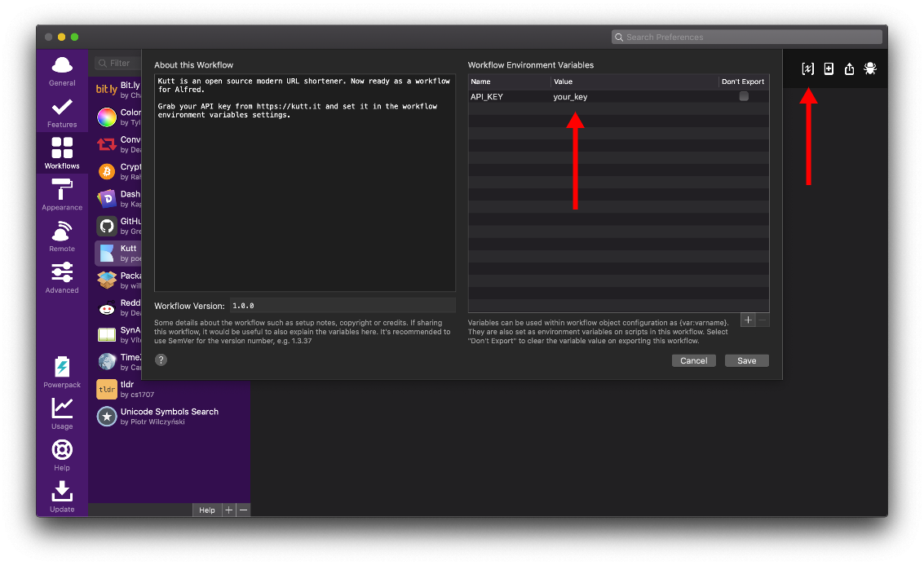This screenshot has width=924, height=565.
Task: Add a new environment variable with plus
Action: coord(748,320)
